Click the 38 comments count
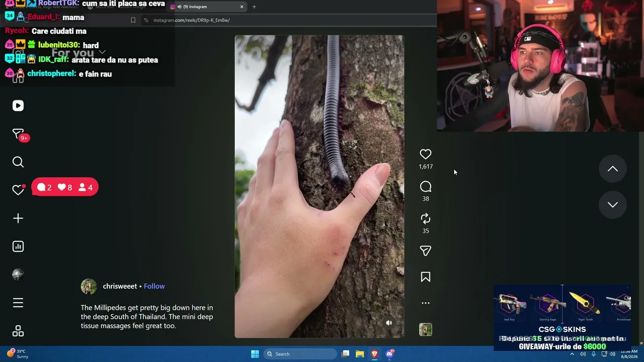This screenshot has height=362, width=644. [426, 199]
